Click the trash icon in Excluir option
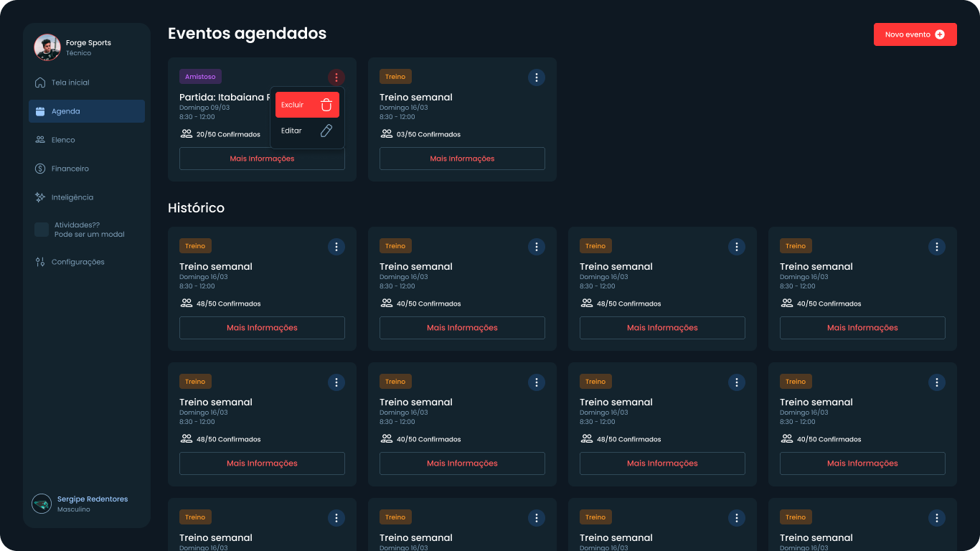The height and width of the screenshot is (551, 980). (x=326, y=105)
